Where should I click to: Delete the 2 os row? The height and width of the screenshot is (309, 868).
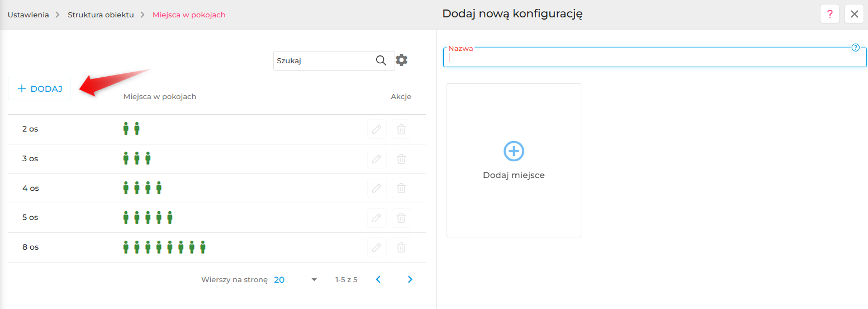pos(401,129)
